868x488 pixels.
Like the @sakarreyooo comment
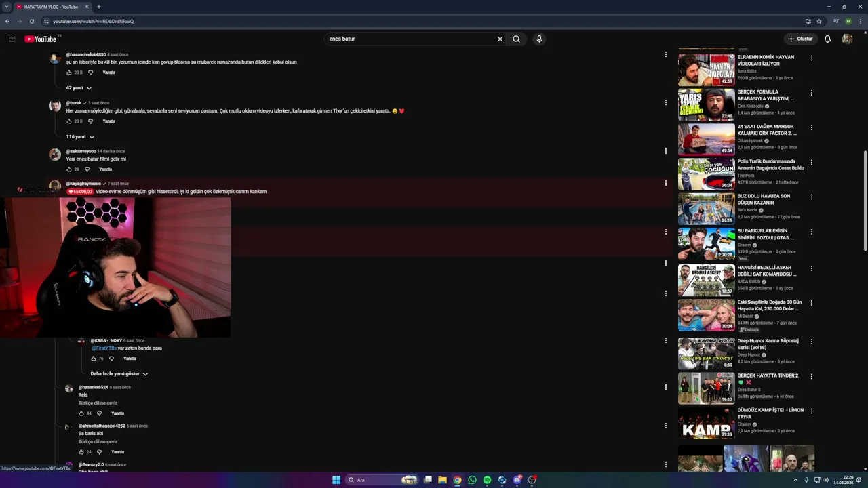[69, 169]
